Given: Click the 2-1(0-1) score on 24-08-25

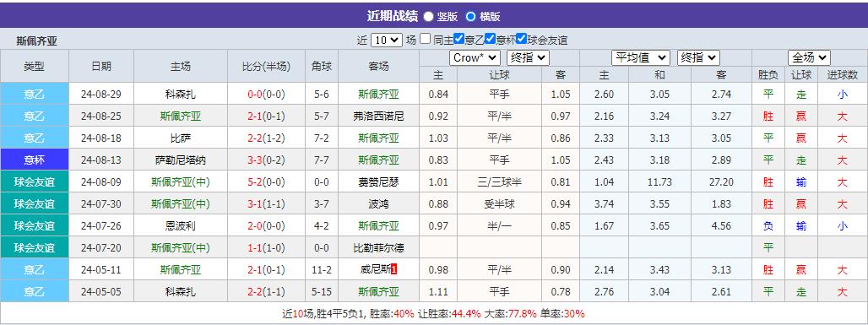Looking at the screenshot, I should [266, 116].
